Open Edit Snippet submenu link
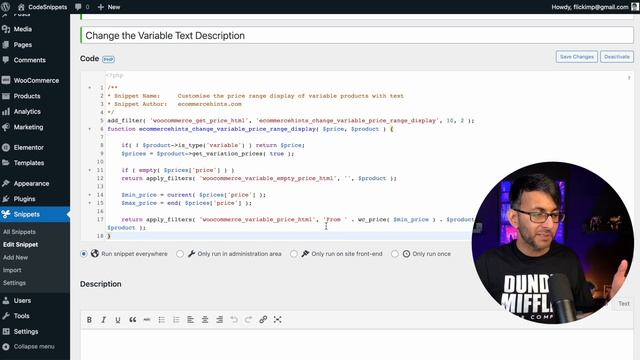This screenshot has width=640, height=360. tap(20, 244)
